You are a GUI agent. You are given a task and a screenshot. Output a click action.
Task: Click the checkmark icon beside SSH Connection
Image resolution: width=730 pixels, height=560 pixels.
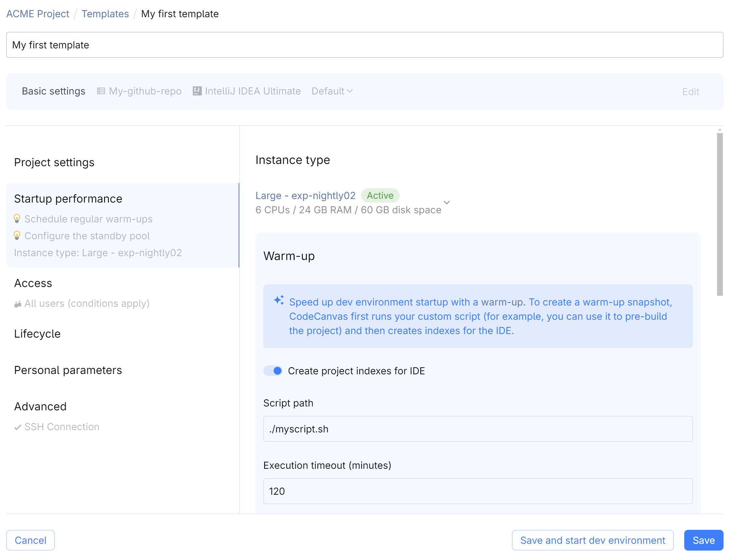pos(18,427)
